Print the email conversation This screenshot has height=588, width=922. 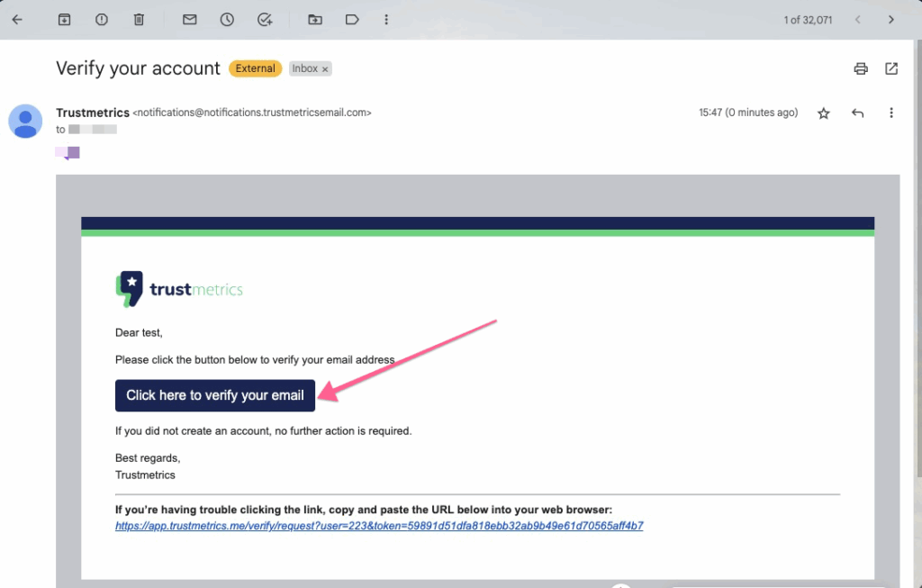861,68
